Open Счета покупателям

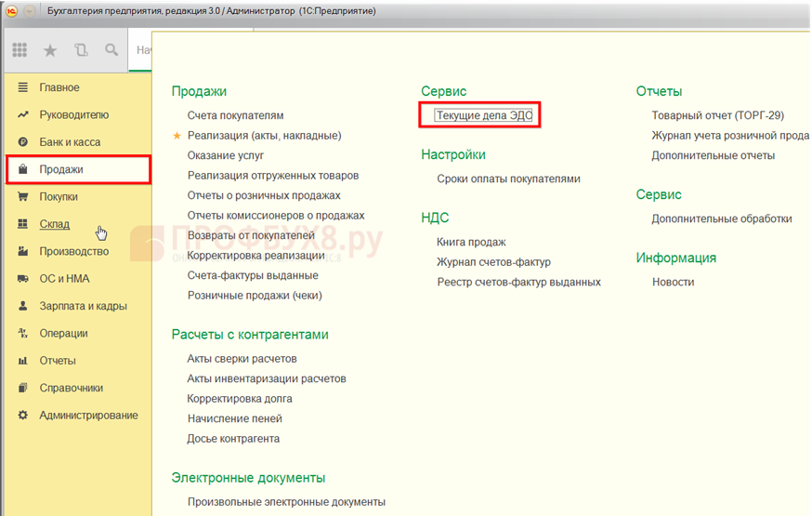point(235,115)
